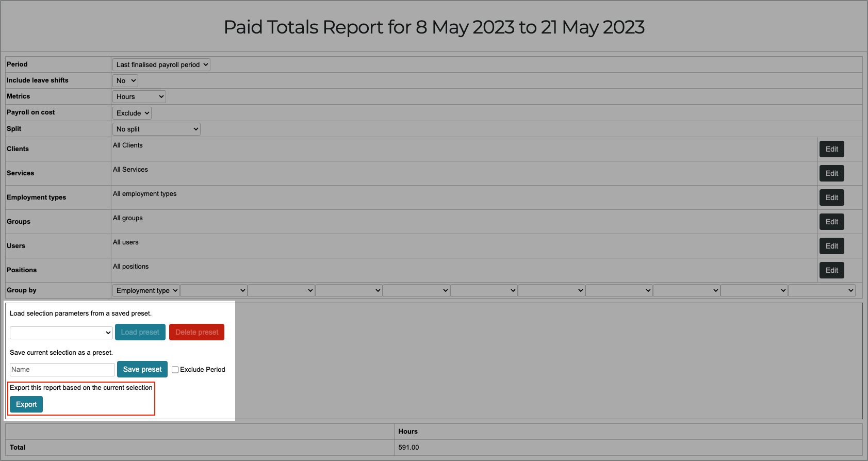Screen dimensions: 868x461
Task: Click Edit button in Clients row
Action: coord(832,149)
